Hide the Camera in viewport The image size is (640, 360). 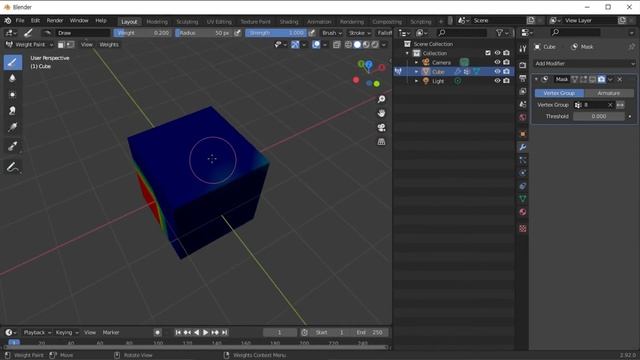497,62
